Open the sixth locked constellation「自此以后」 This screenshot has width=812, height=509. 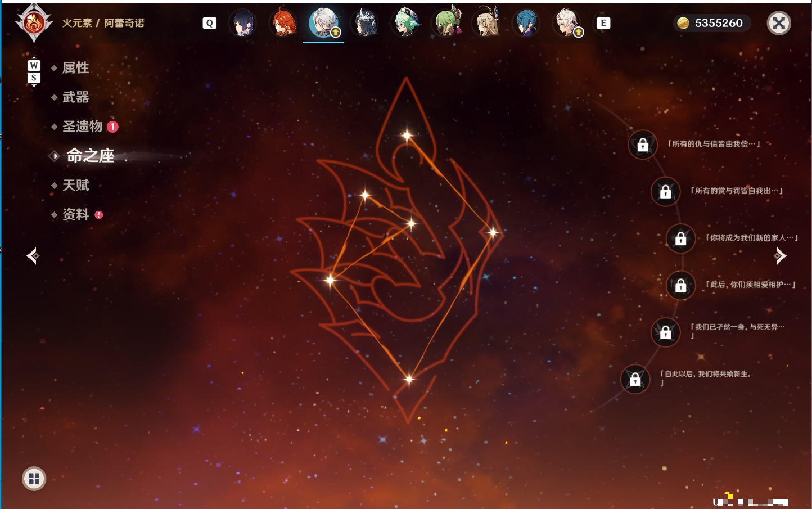coord(635,379)
